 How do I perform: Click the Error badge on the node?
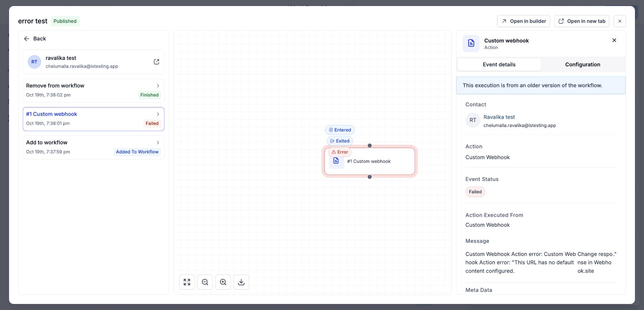[340, 152]
